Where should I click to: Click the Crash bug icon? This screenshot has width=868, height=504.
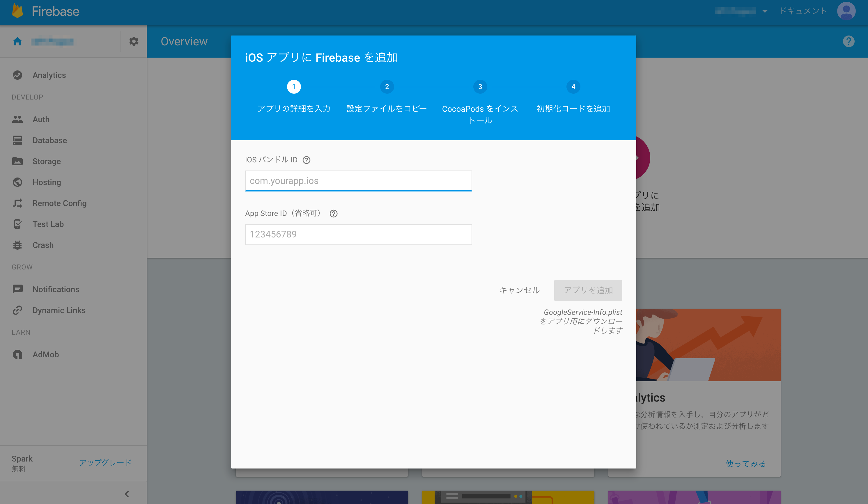(17, 245)
